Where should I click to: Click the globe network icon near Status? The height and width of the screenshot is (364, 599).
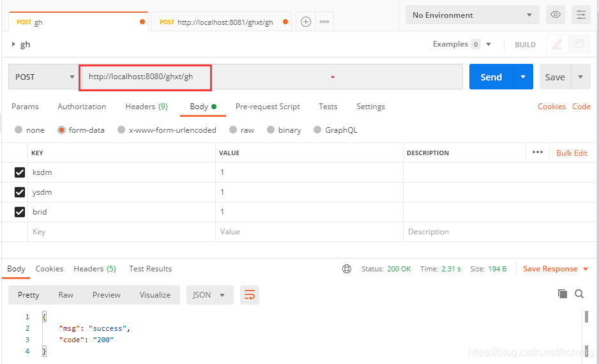[x=347, y=269]
